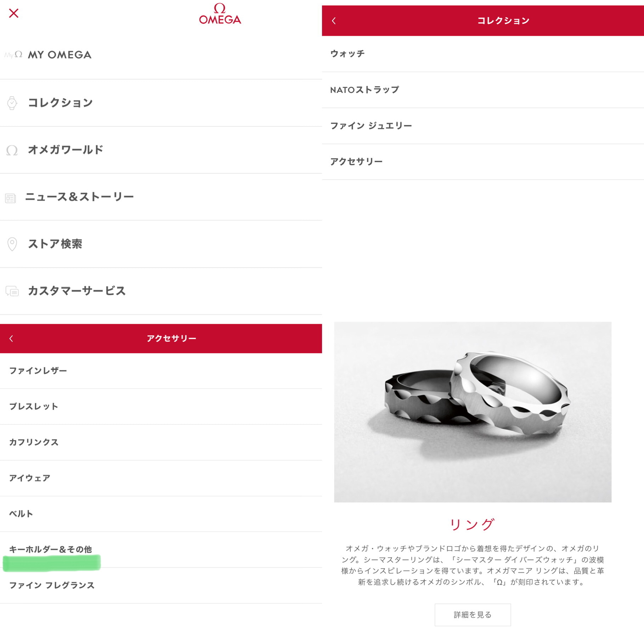
Task: Open キーホルダー&その他 category
Action: [161, 550]
